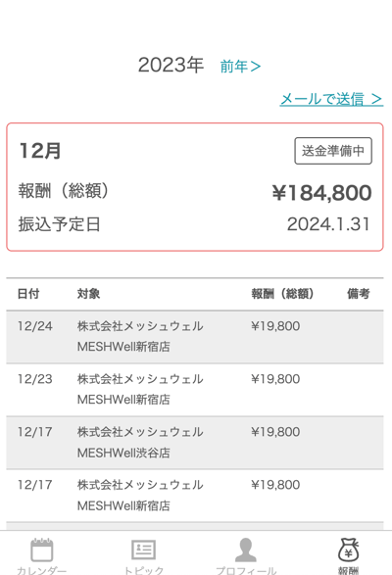The height and width of the screenshot is (575, 392).
Task: Tap the ¥184,800 total amount
Action: click(x=321, y=193)
